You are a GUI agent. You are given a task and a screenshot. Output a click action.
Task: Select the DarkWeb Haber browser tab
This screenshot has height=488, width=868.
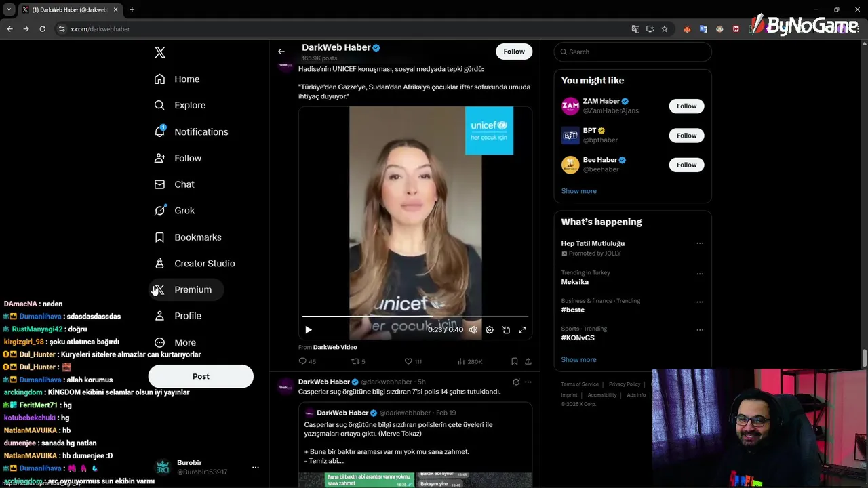[x=70, y=9]
